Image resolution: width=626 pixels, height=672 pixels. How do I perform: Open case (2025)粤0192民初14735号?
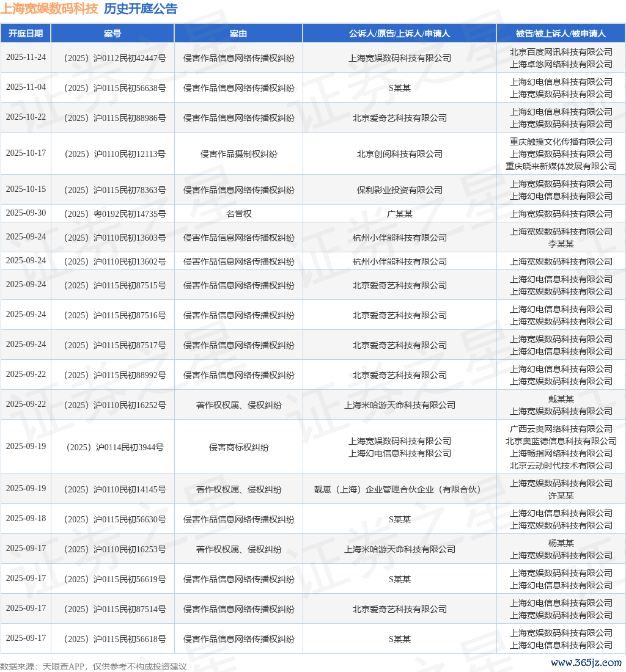[x=112, y=214]
